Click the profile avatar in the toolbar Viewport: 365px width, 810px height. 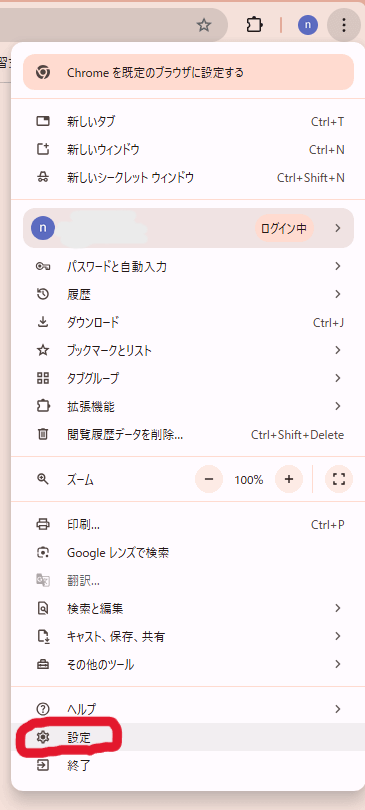click(308, 25)
